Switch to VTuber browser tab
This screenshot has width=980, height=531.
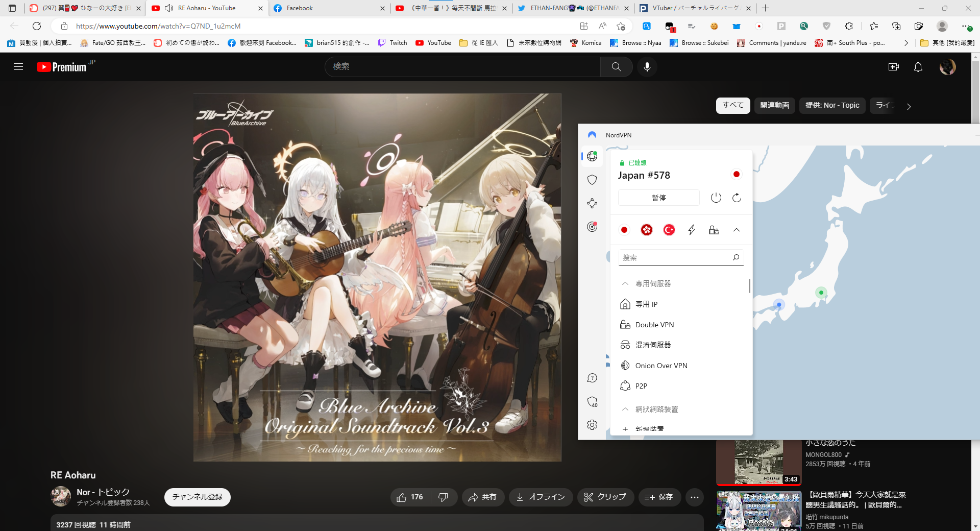click(x=695, y=8)
